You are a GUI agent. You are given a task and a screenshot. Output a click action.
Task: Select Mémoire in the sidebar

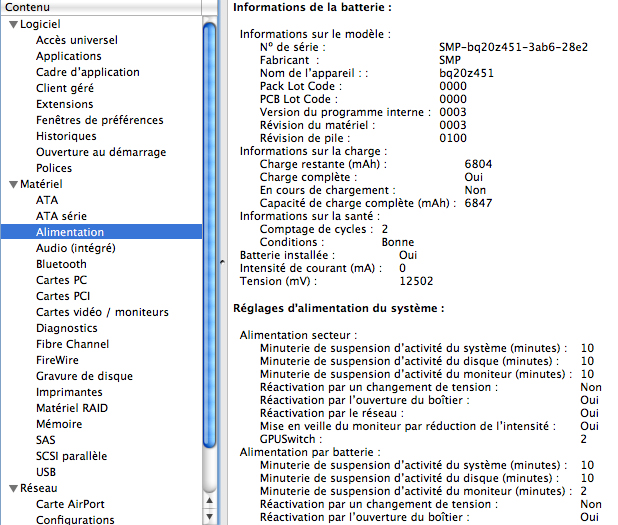coord(59,424)
